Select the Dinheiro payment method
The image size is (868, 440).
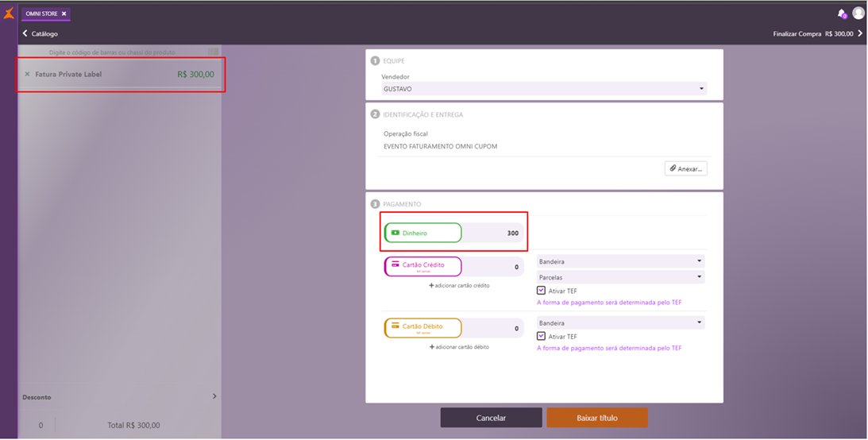tap(423, 233)
